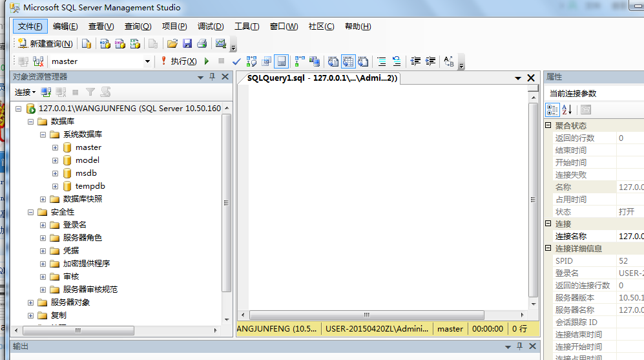
Task: Expand the 登录名 folder
Action: click(43, 225)
